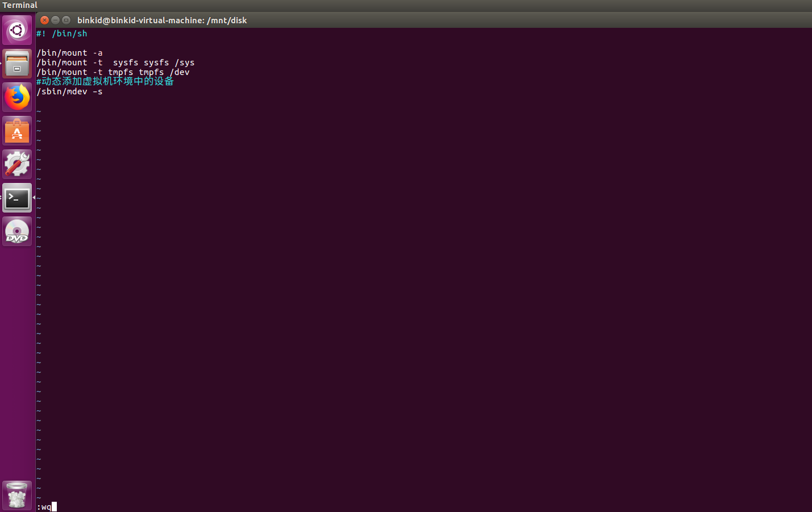Select the Terminal dock icon
The image size is (812, 512).
click(17, 198)
